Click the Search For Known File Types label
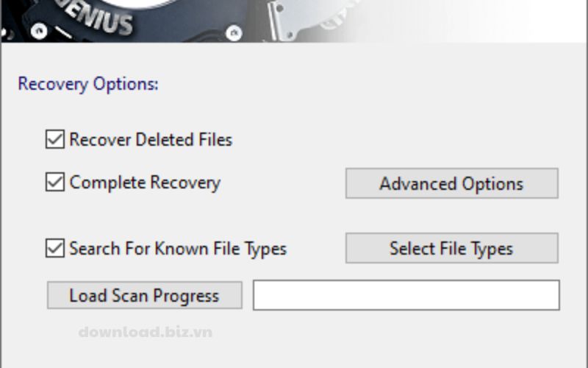 tap(178, 248)
